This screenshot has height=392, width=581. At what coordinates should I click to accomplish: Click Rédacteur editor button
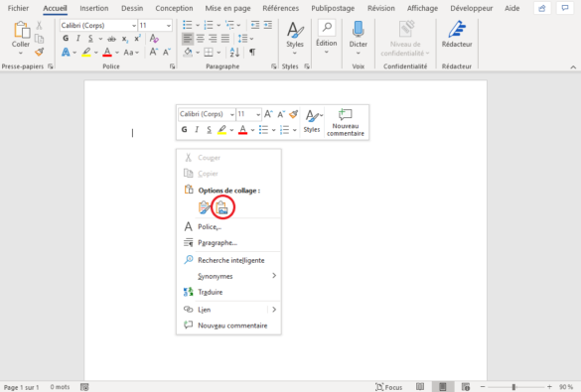457,34
